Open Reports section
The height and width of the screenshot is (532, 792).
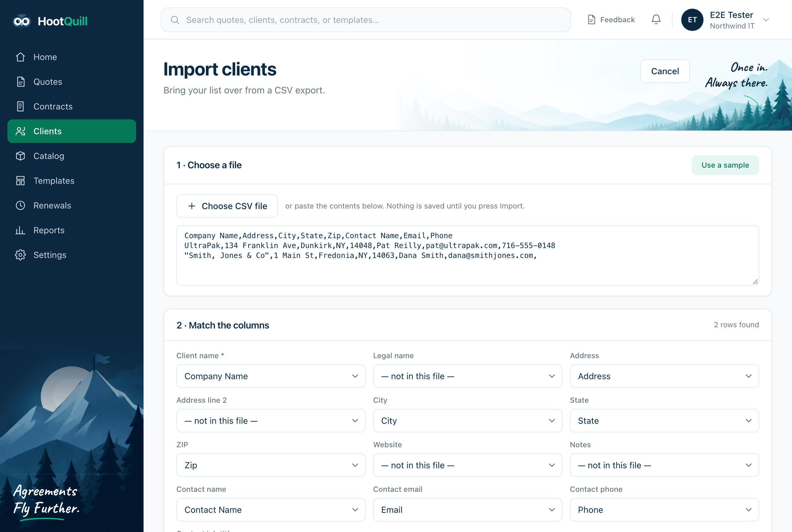point(71,230)
